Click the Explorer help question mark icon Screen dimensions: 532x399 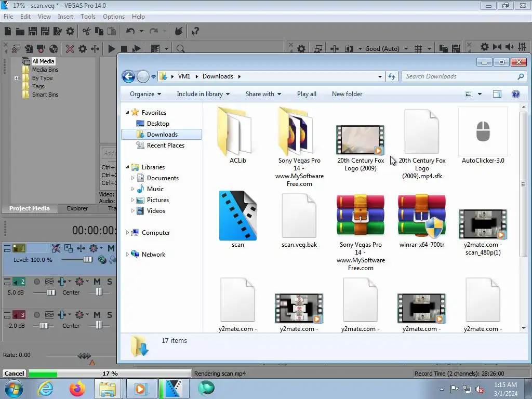[x=516, y=94]
